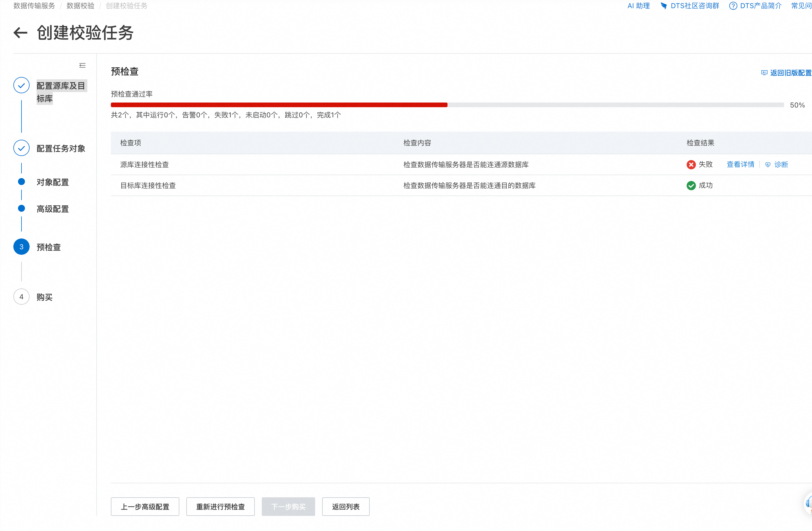
Task: Go to the 高级配置 sub-step
Action: [x=53, y=209]
